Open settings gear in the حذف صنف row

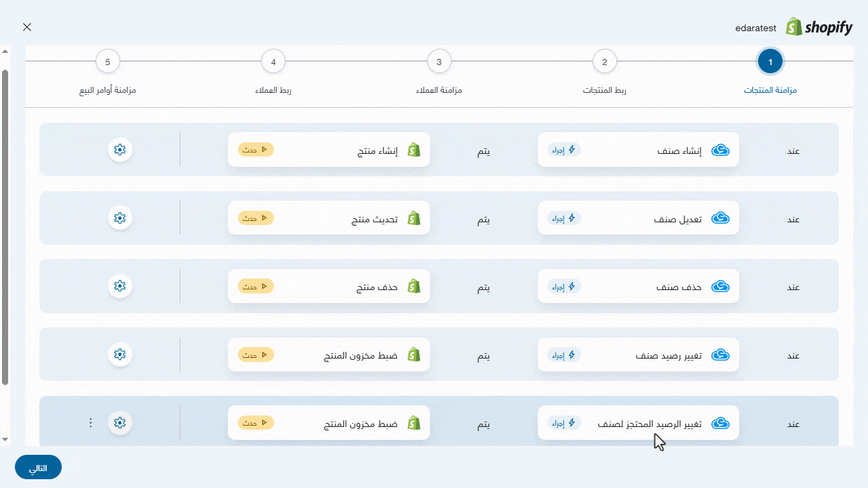(x=120, y=287)
